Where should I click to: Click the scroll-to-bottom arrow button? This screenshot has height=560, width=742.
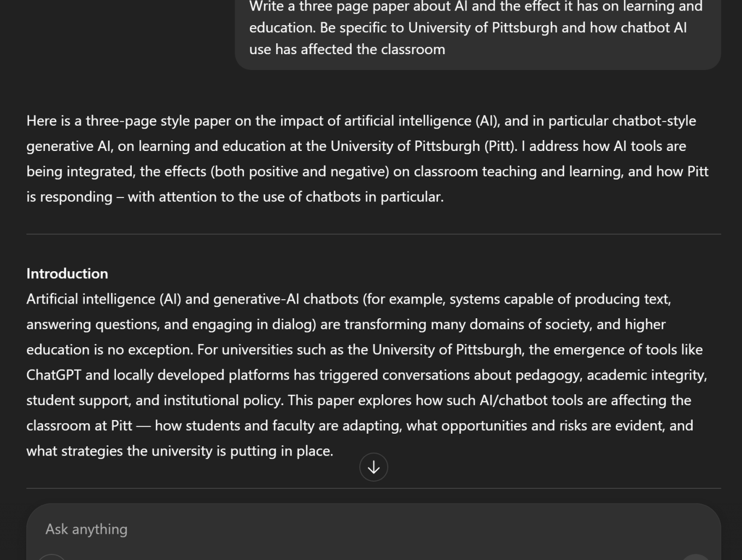point(373,468)
